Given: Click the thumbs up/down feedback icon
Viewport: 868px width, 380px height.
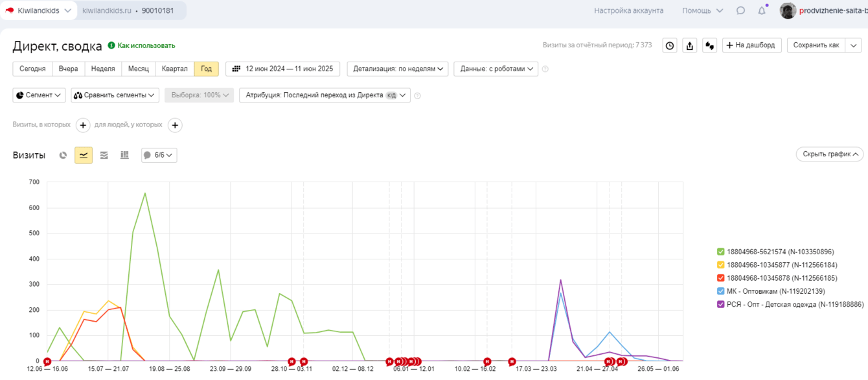Looking at the screenshot, I should [710, 45].
